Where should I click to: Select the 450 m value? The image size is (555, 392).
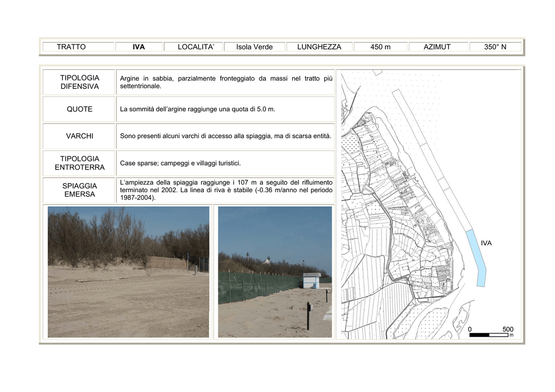(380, 47)
